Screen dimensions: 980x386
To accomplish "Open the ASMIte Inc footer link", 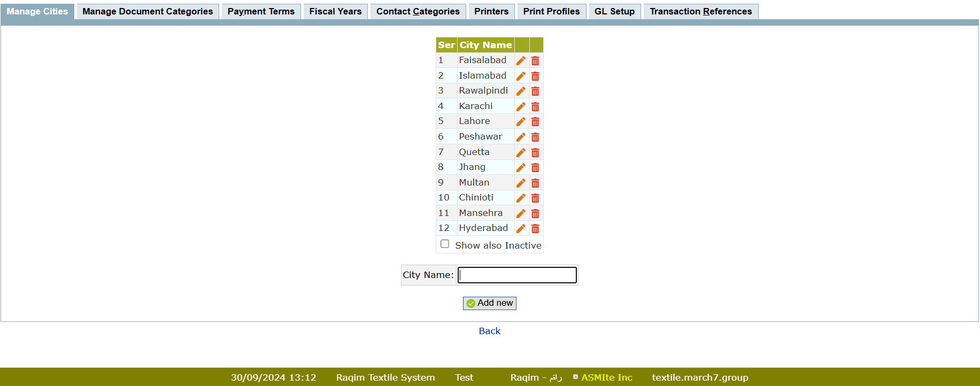I will click(x=606, y=377).
